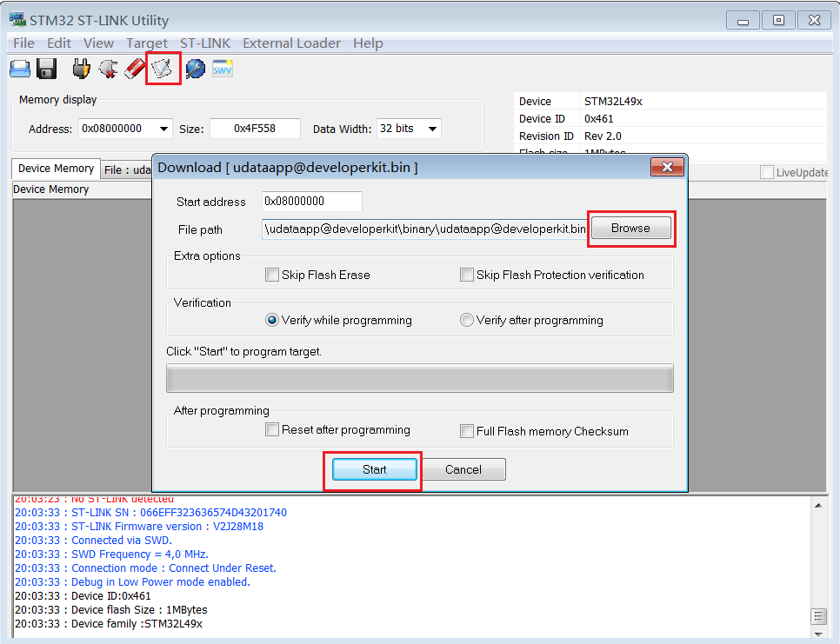Open the SWV serial wire viewer icon
The width and height of the screenshot is (840, 644).
point(223,69)
